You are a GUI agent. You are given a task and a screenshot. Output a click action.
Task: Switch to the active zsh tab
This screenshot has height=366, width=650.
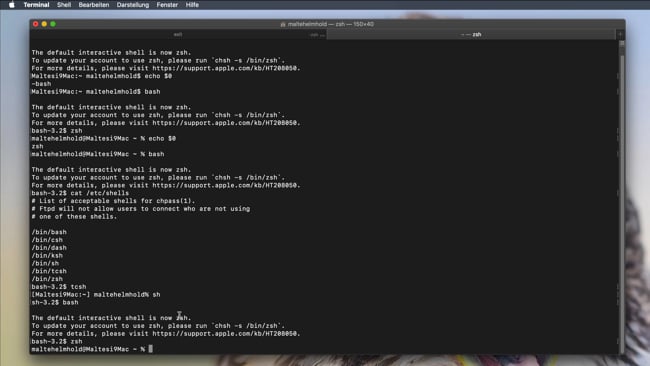click(471, 34)
